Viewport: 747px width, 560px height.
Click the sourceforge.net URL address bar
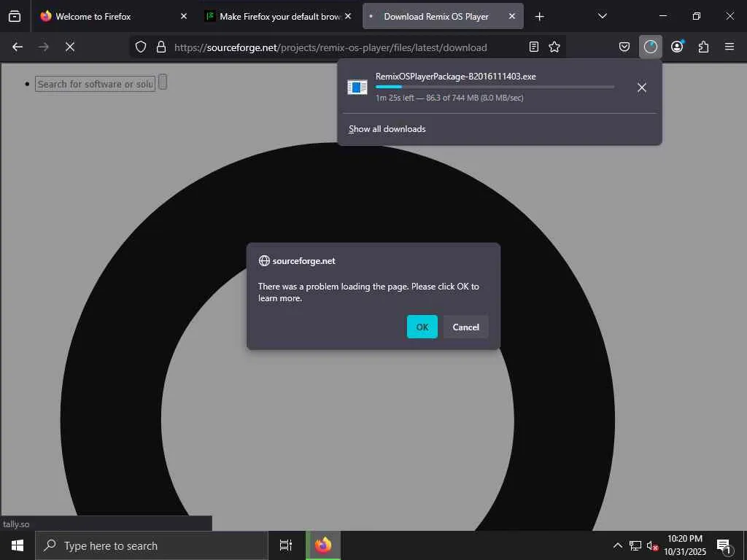point(348,47)
